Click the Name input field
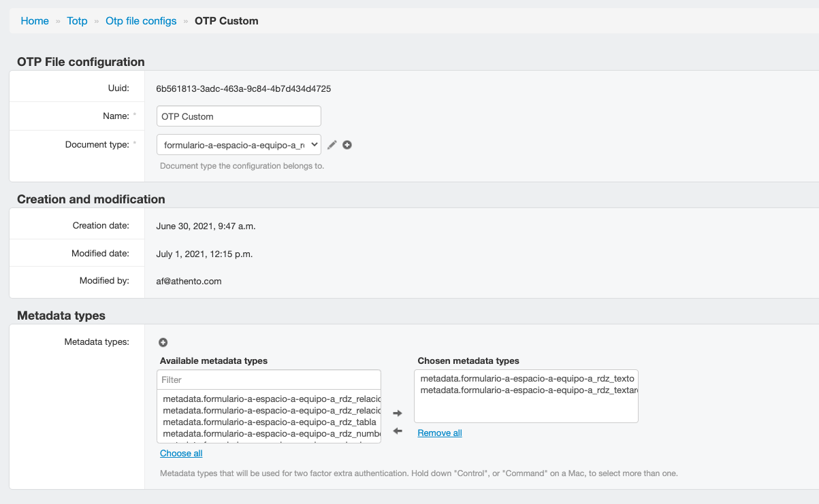819x504 pixels. point(238,116)
